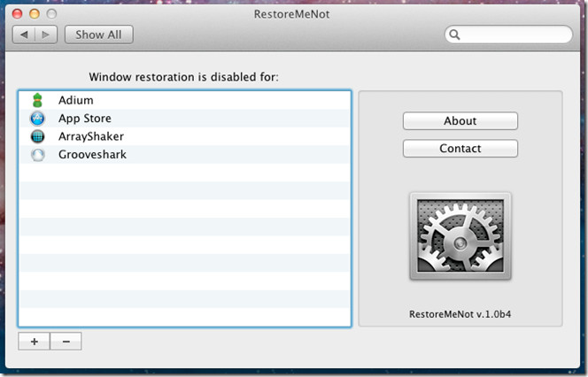Add an app with the plus button
Viewport: 588px width, 377px height.
tap(35, 342)
